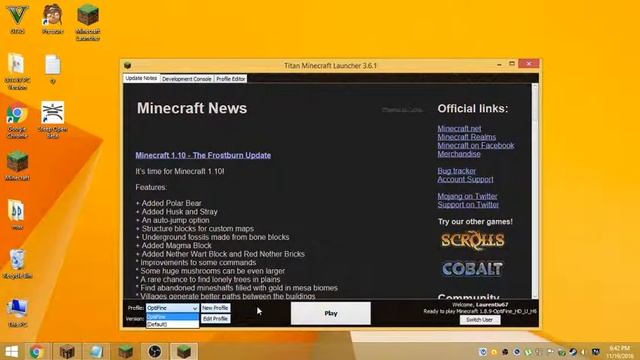The height and width of the screenshot is (360, 640).
Task: Click the Scrolls game logo
Action: click(473, 241)
